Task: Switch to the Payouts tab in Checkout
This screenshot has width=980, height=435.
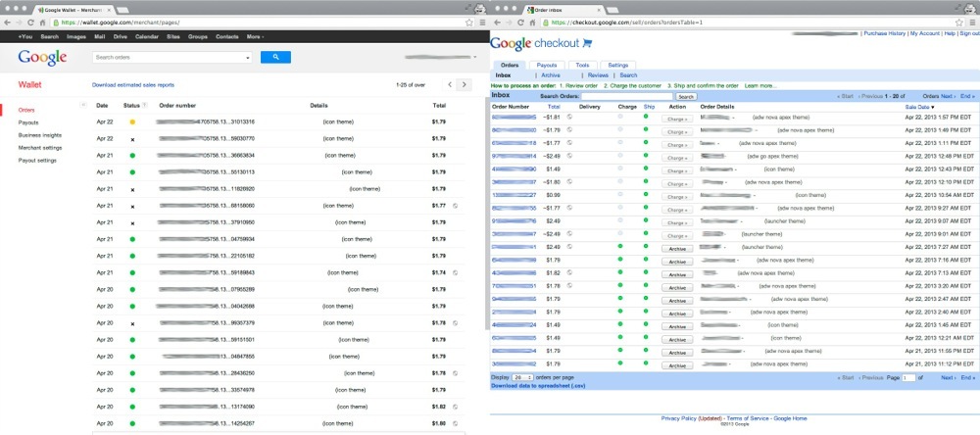Action: click(546, 65)
